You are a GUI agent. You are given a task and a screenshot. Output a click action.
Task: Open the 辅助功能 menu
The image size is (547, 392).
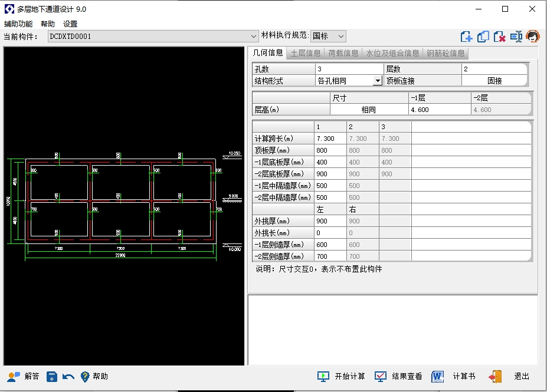(18, 24)
